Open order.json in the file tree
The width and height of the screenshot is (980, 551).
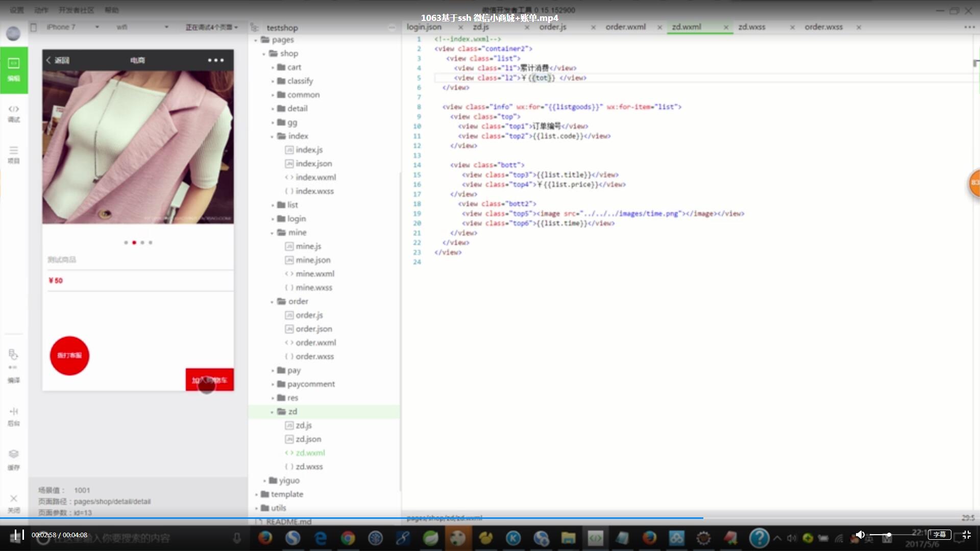pyautogui.click(x=313, y=329)
